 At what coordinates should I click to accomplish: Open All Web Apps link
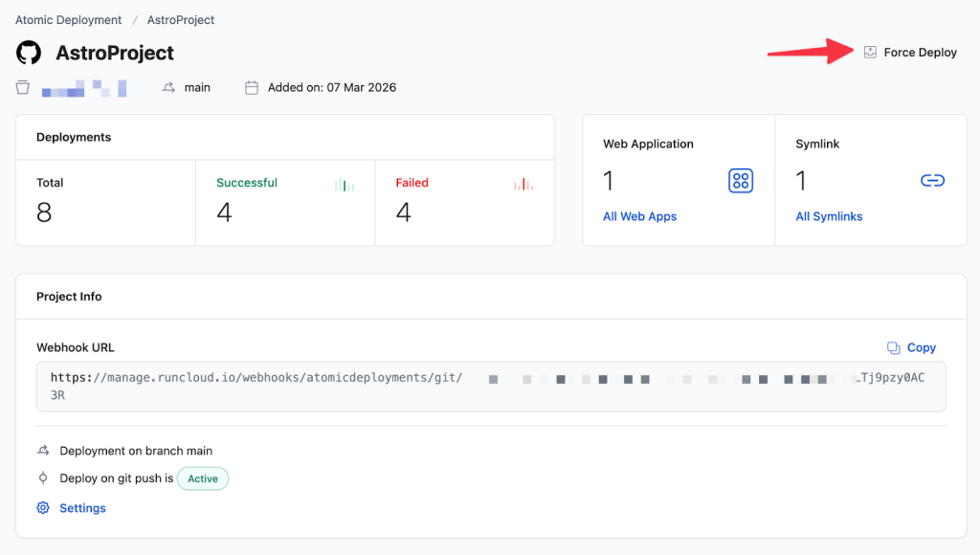coord(639,216)
